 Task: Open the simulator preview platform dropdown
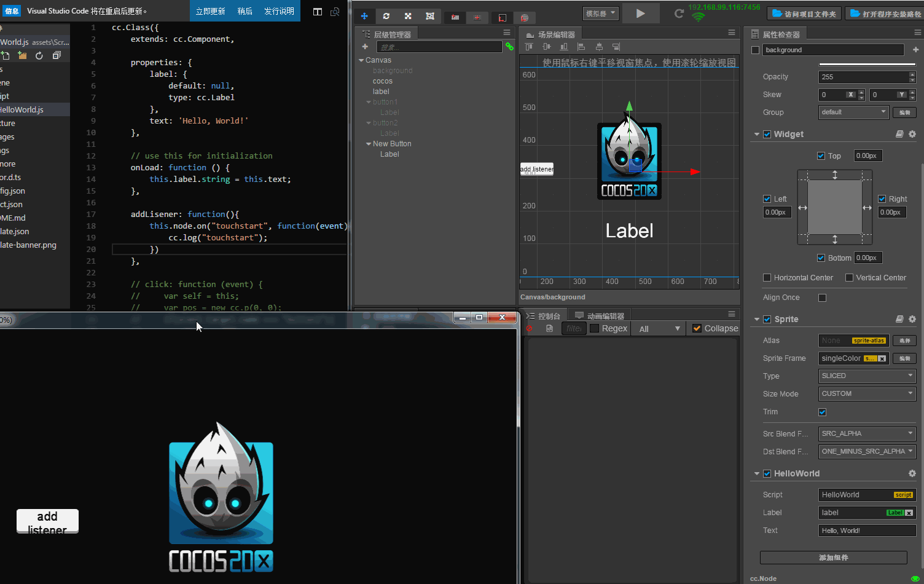[600, 13]
